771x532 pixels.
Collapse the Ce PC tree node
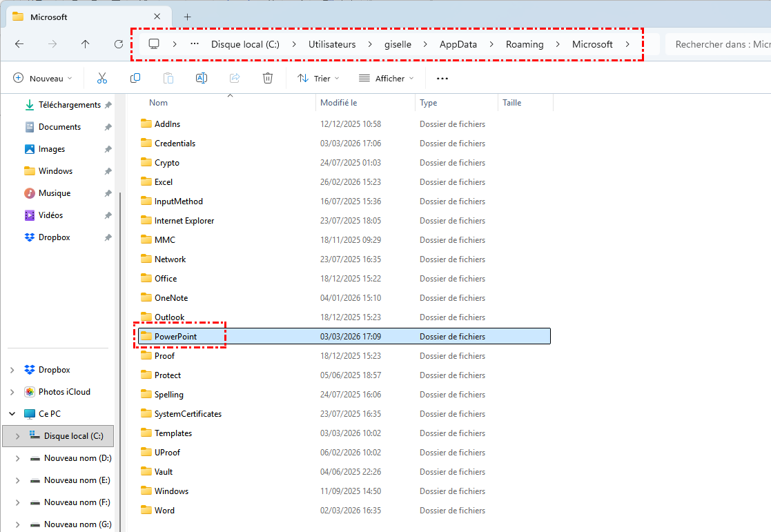tap(12, 414)
